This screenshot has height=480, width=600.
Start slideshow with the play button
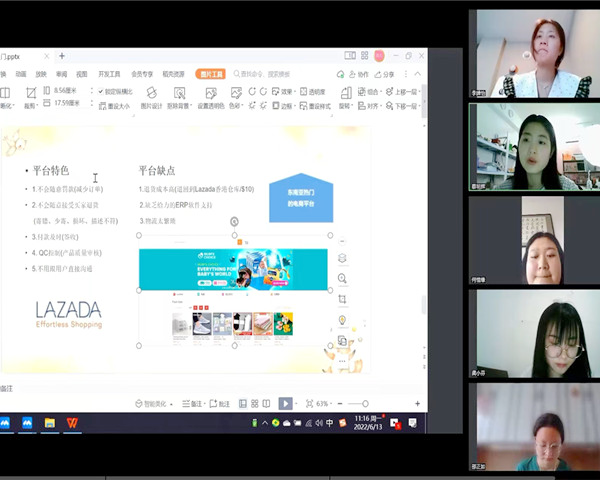coord(285,404)
